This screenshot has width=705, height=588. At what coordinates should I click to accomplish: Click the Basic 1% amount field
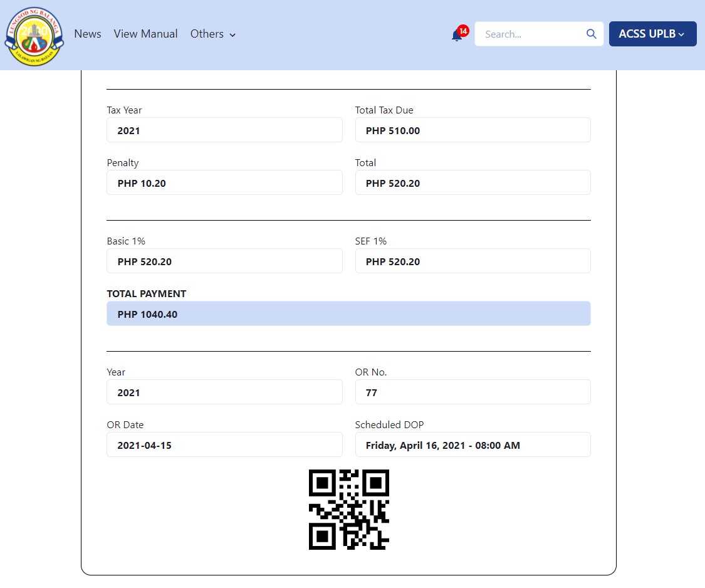coord(224,261)
